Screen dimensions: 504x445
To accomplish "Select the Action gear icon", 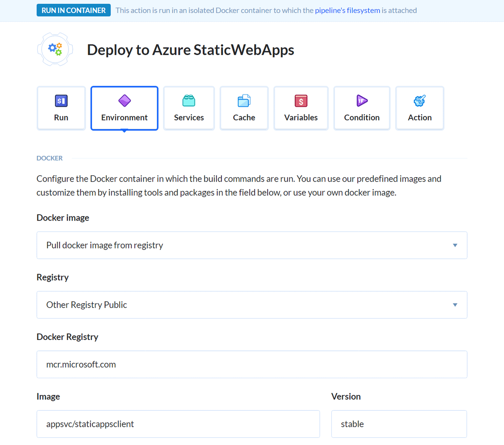I will coord(420,100).
